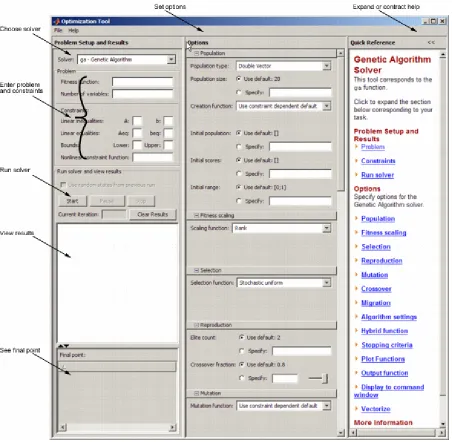This screenshot has height=442, width=452.
Task: Click the Nonlinear constraint function field
Action: point(153,157)
